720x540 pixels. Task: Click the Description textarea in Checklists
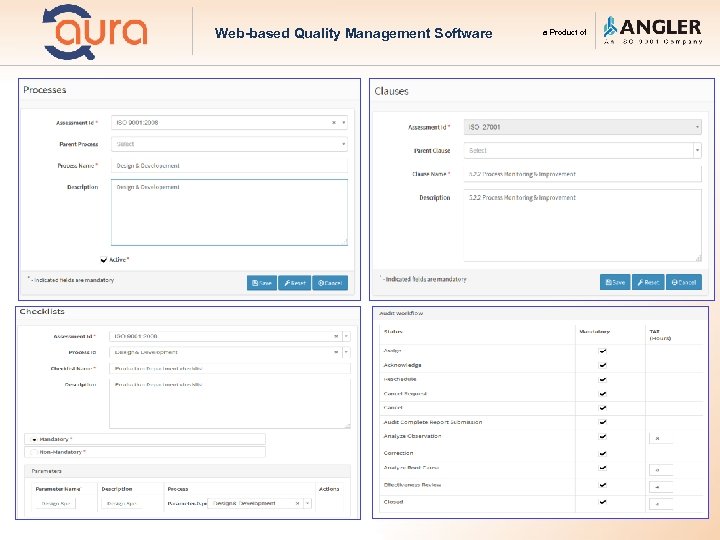[x=230, y=404]
